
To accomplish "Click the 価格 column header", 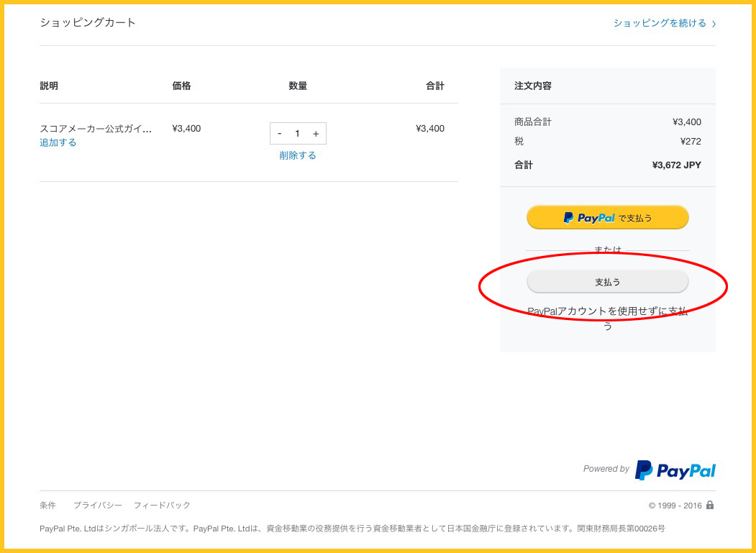I will pos(182,86).
